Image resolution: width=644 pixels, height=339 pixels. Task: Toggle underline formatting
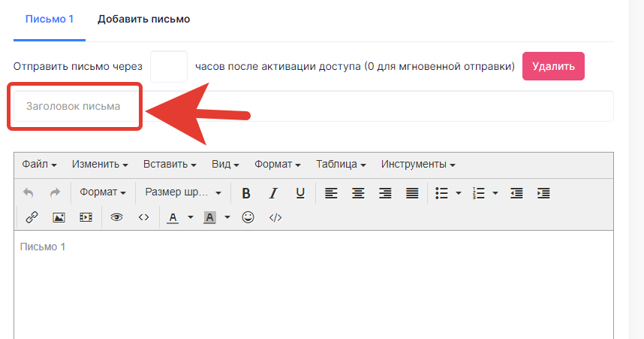click(300, 193)
